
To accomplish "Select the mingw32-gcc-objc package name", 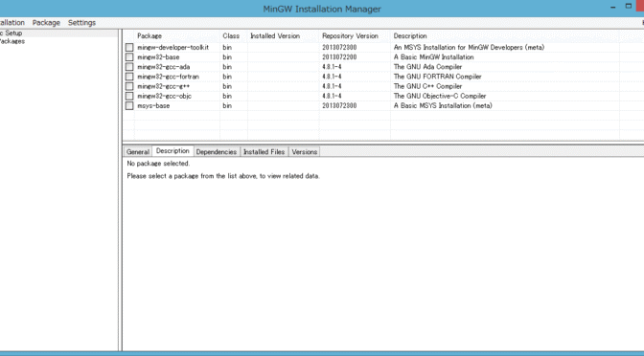I will (x=164, y=96).
